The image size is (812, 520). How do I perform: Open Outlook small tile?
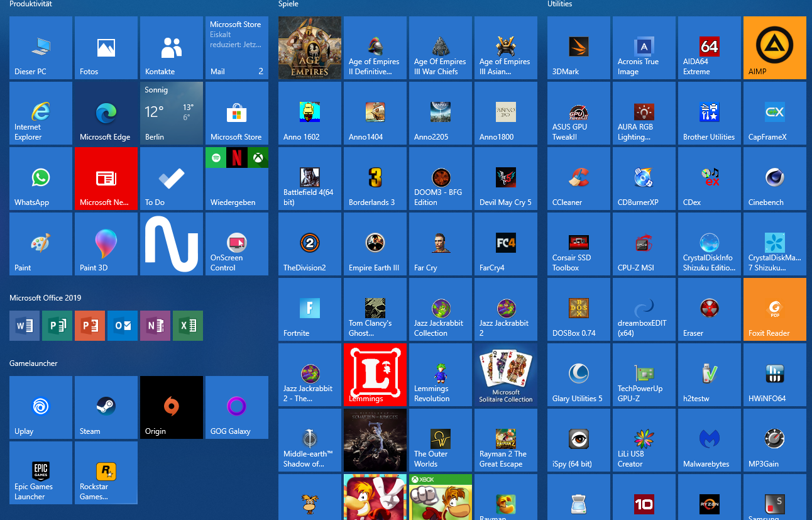pos(123,326)
